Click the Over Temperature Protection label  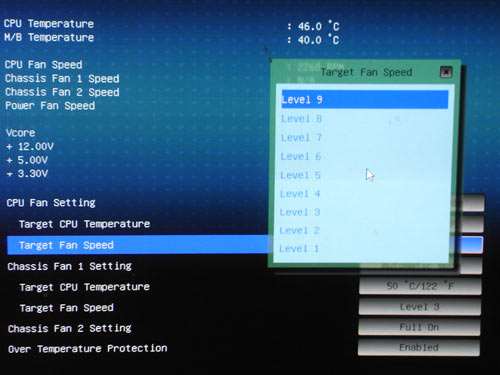point(88,349)
